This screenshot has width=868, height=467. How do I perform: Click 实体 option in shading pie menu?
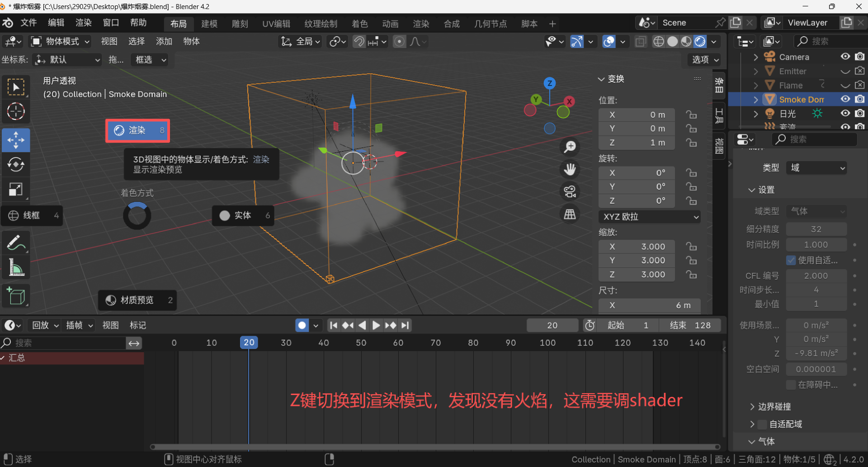(244, 215)
